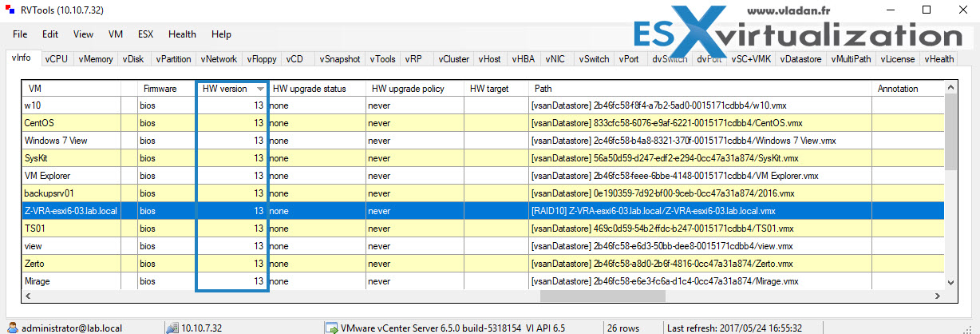Sort by the Path column header
Image resolution: width=980 pixels, height=334 pixels.
[700, 89]
